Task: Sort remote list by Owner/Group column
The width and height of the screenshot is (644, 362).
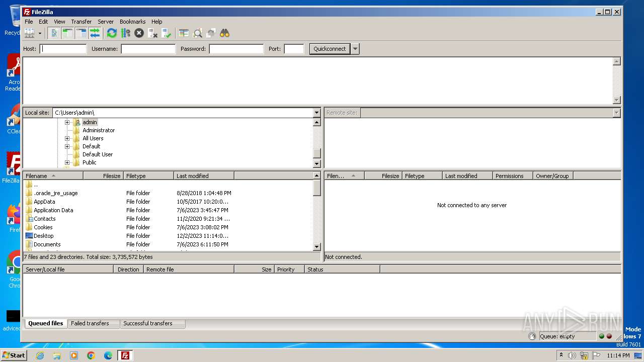Action: click(x=553, y=176)
